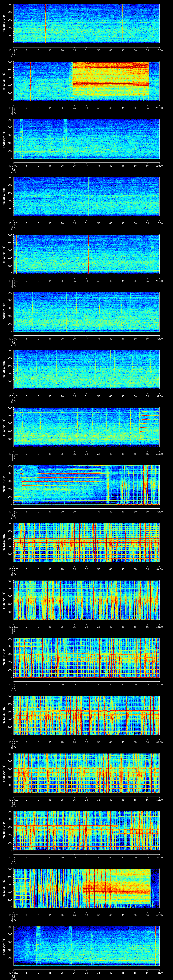Click the 41:00 end time label
This screenshot has width=173, height=980.
[x=159, y=972]
